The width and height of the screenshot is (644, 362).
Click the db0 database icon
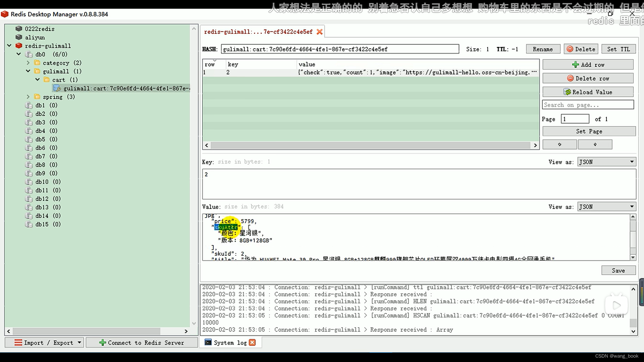tap(29, 54)
